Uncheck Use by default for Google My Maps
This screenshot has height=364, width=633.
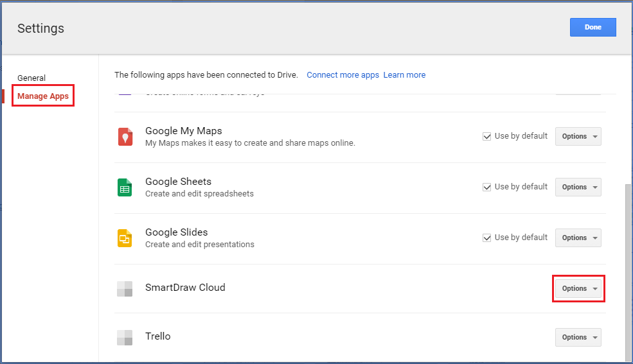click(487, 136)
